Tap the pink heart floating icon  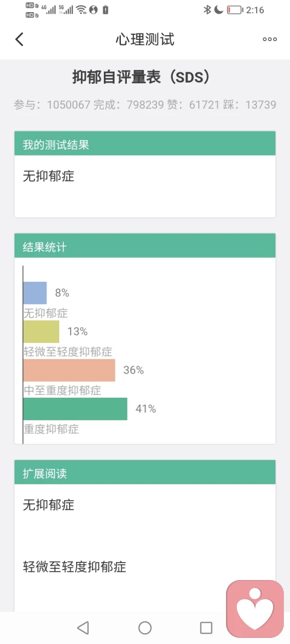[x=255, y=608]
